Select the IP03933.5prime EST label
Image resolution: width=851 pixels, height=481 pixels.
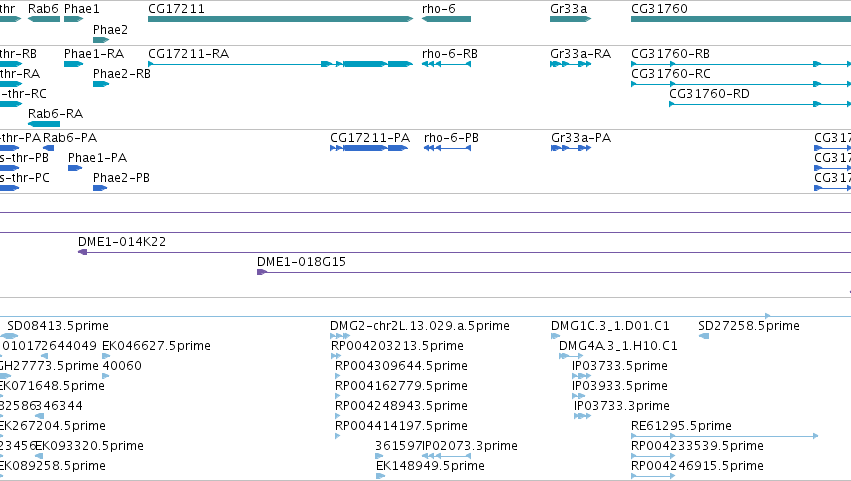[620, 386]
